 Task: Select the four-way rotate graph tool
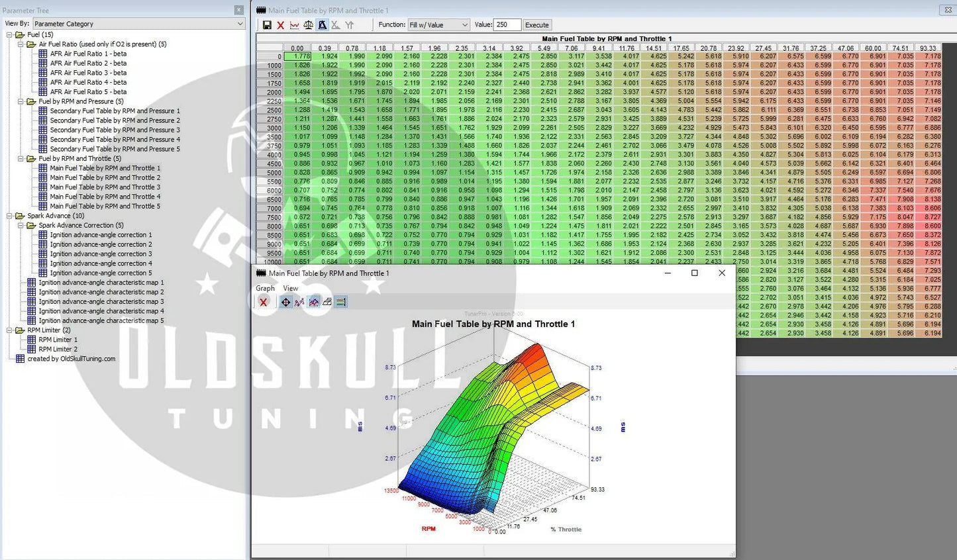[x=285, y=302]
